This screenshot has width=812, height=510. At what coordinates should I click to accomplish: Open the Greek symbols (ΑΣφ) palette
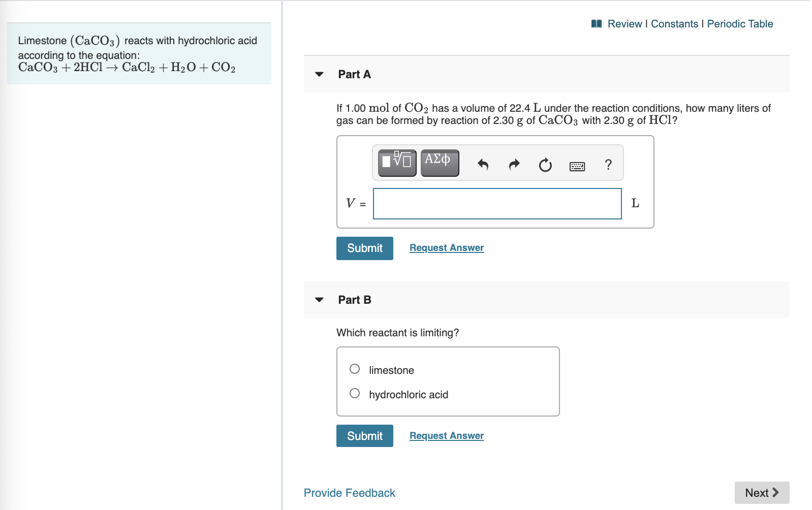(439, 163)
